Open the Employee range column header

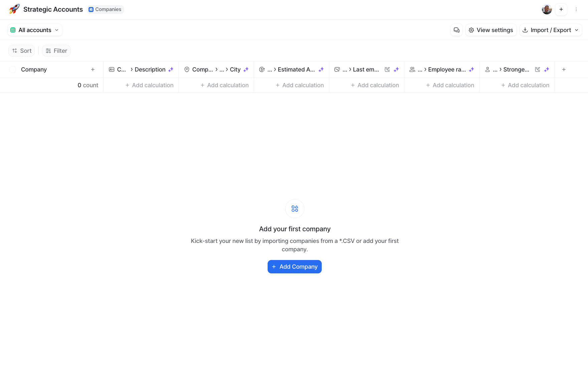coord(446,70)
